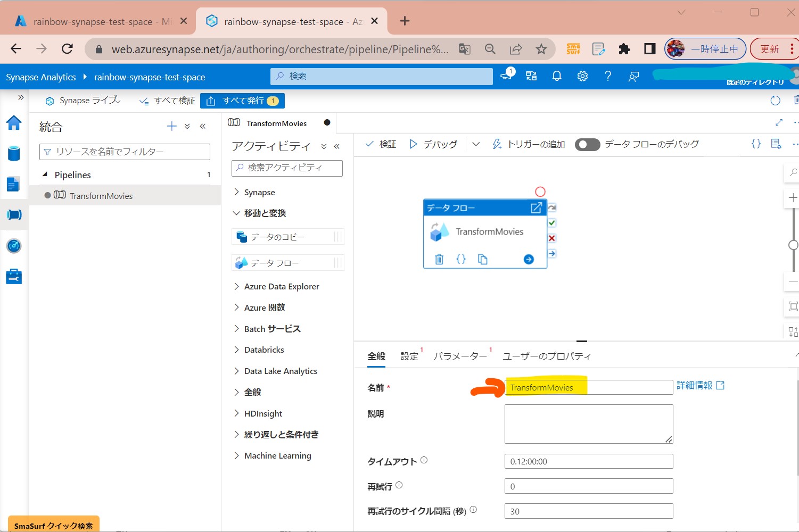799x532 pixels.
Task: Select the activity skipped output condition
Action: pos(552,207)
